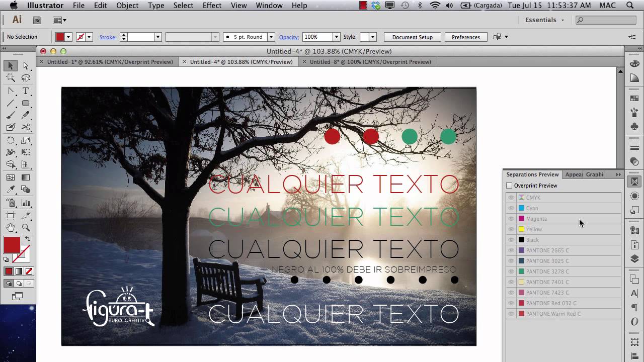The width and height of the screenshot is (644, 362).
Task: Select the Paintbrush tool
Action: (x=11, y=115)
